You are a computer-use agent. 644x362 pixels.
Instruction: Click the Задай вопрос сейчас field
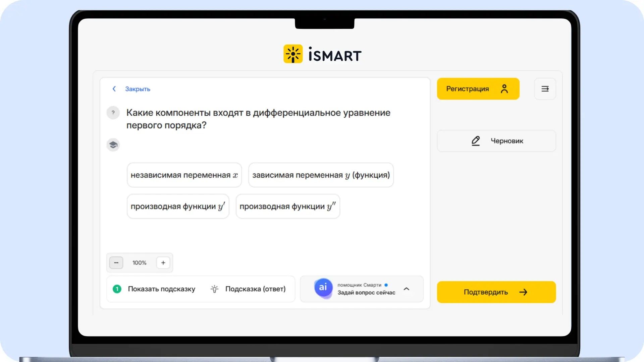pyautogui.click(x=366, y=293)
